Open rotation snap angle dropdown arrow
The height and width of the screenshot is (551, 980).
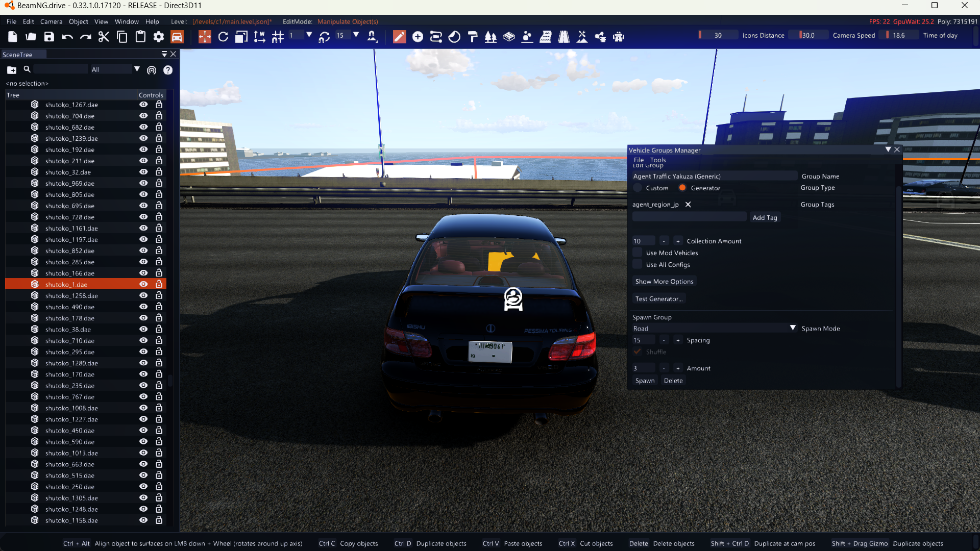(x=356, y=35)
